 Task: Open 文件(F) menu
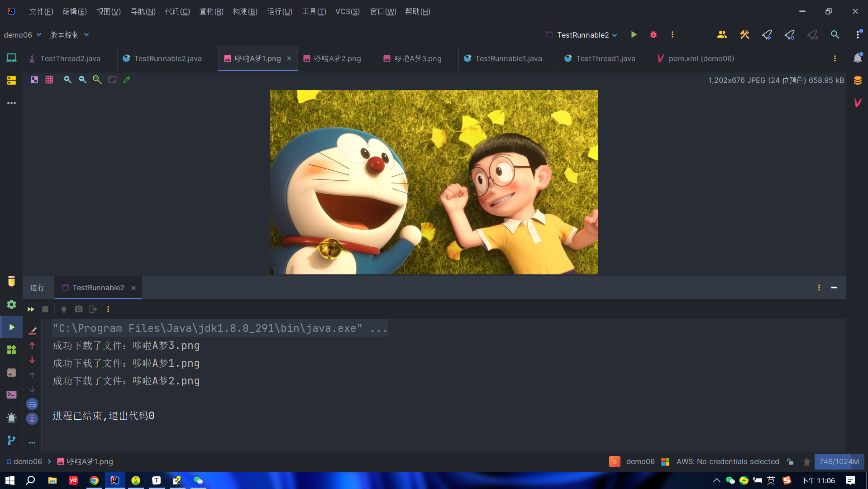click(x=41, y=11)
